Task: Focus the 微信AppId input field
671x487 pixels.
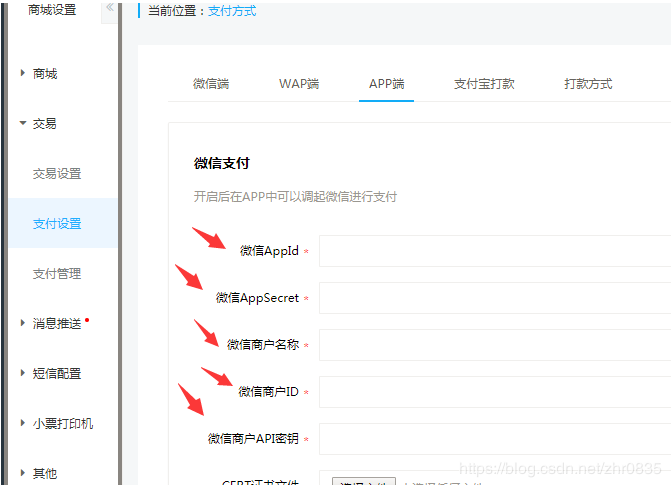Action: (495, 251)
